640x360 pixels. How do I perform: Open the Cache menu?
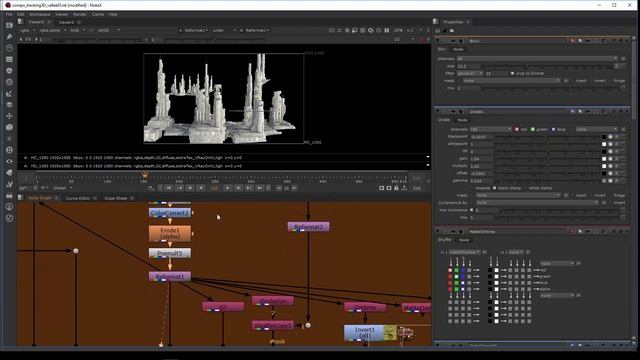[98, 14]
